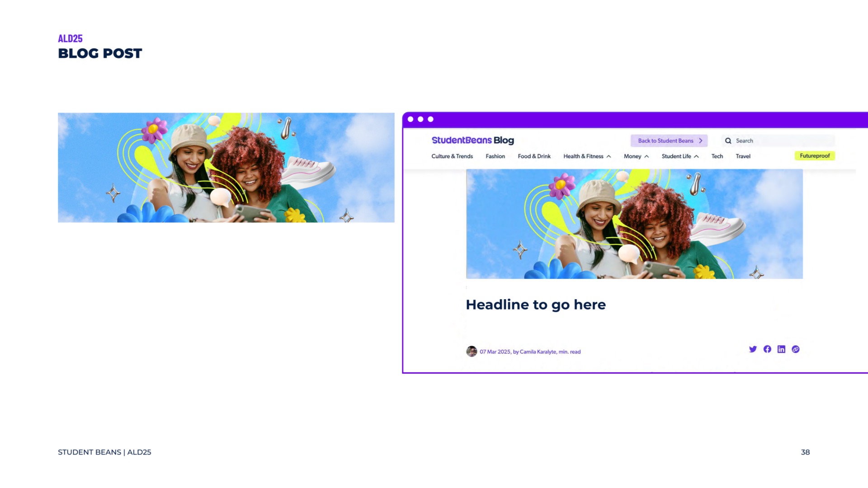Open the Tech category
Screen dimensions: 868x488
717,156
